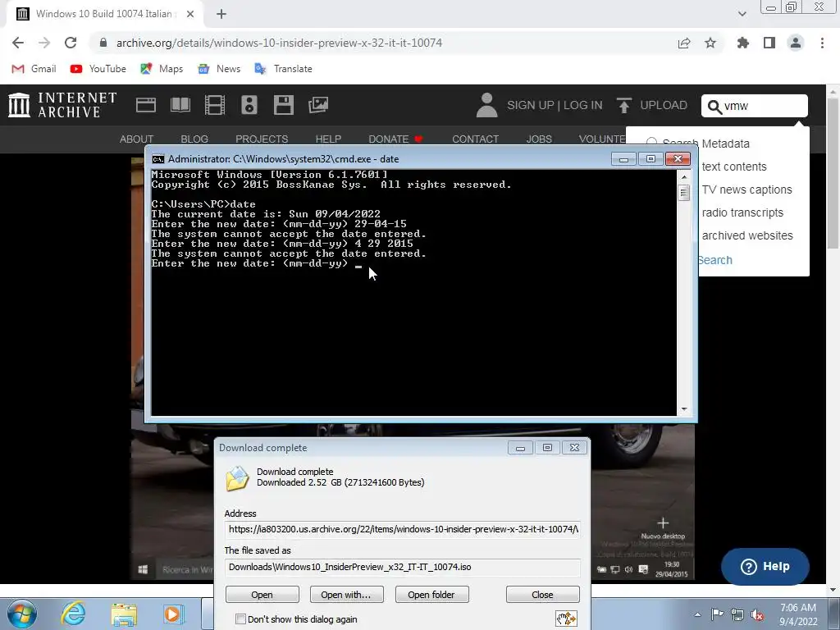Show hidden tray icons arrow

pyautogui.click(x=697, y=614)
